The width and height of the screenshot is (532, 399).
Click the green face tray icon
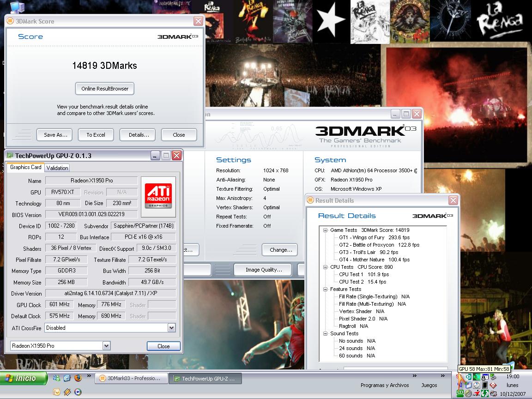click(460, 393)
